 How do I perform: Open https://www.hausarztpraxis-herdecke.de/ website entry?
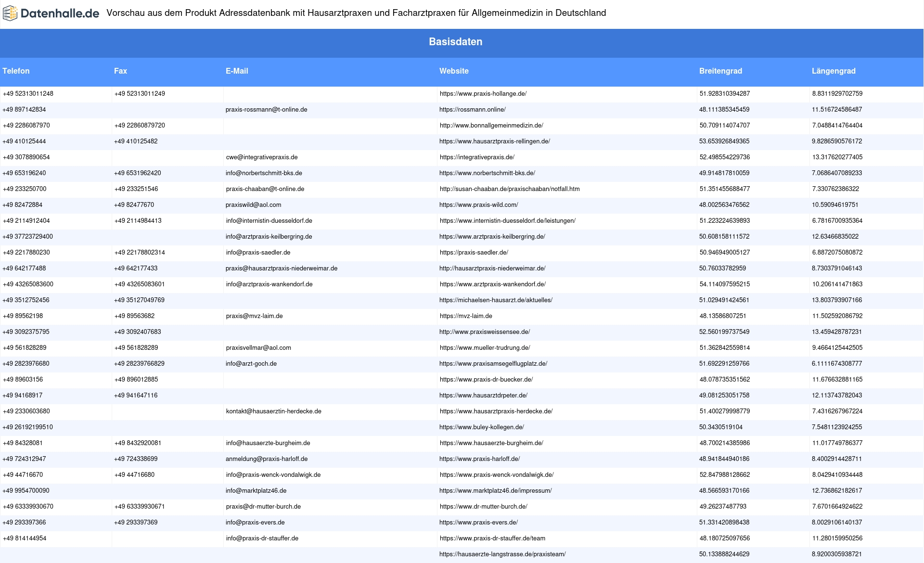click(496, 411)
